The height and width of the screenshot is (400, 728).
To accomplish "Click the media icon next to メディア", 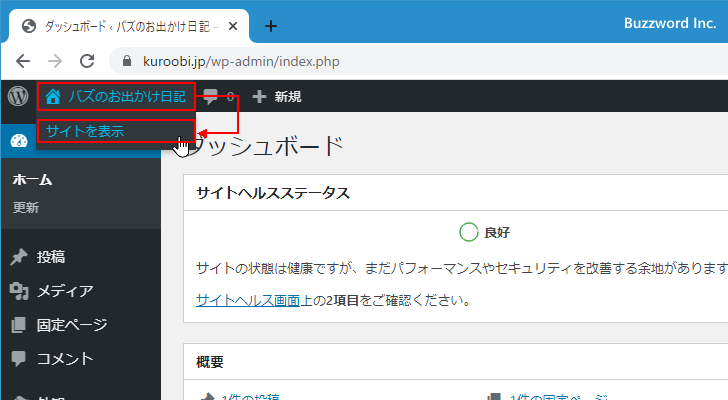I will tap(19, 291).
